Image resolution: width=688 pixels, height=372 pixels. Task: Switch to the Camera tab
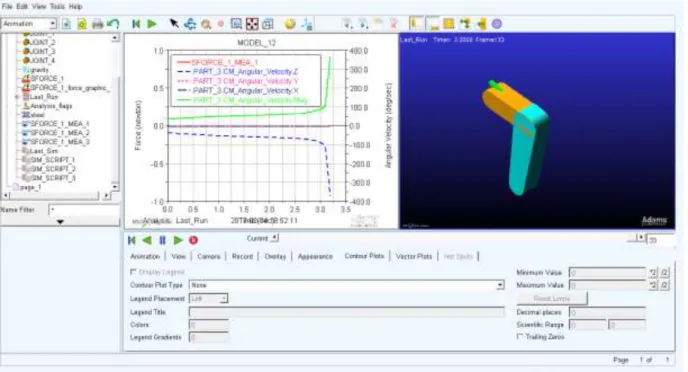(209, 256)
